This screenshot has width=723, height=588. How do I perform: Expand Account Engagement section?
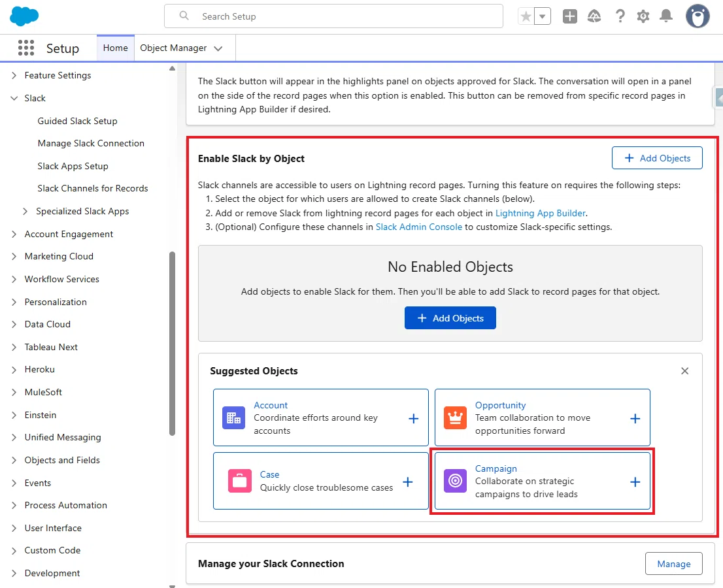click(14, 234)
